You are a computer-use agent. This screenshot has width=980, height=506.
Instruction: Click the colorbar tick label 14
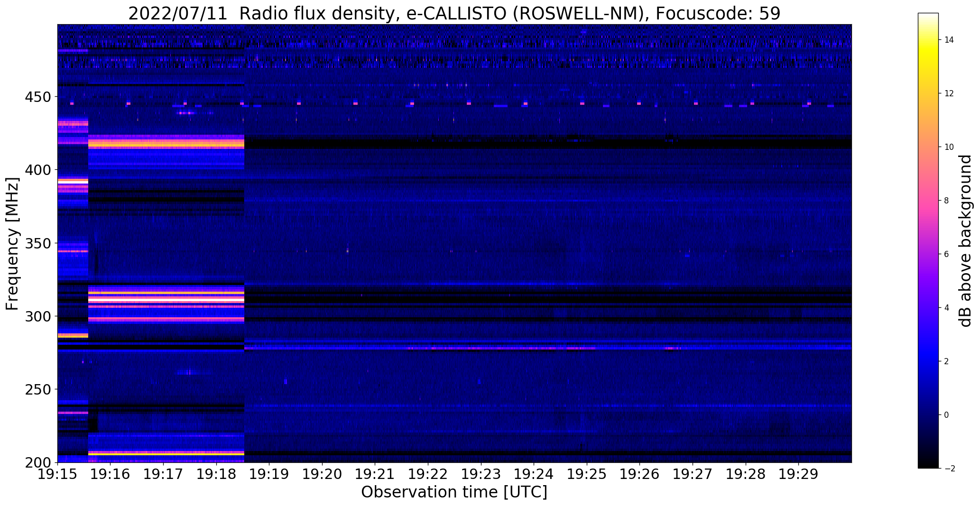coord(949,40)
